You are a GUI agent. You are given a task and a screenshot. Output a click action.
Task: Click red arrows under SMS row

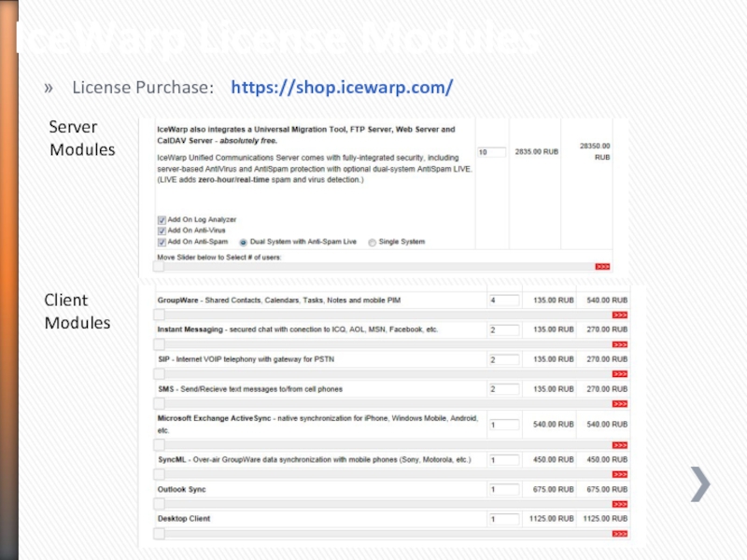(620, 404)
